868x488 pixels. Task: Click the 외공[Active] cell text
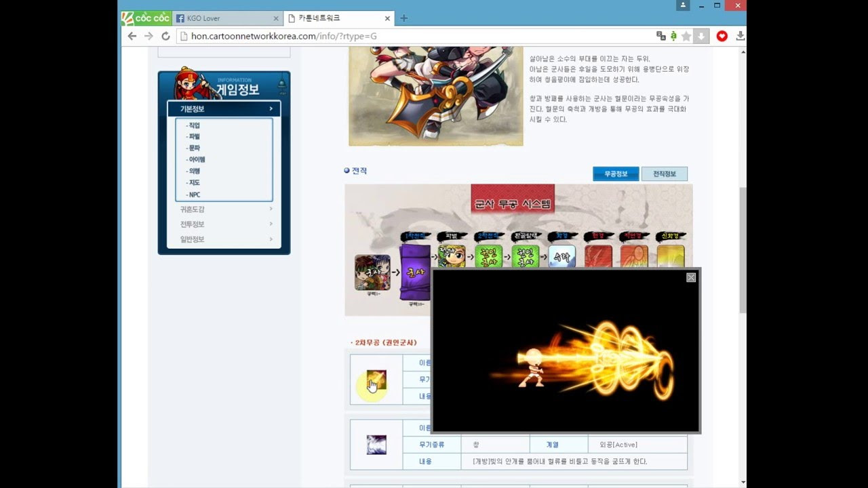pyautogui.click(x=618, y=445)
